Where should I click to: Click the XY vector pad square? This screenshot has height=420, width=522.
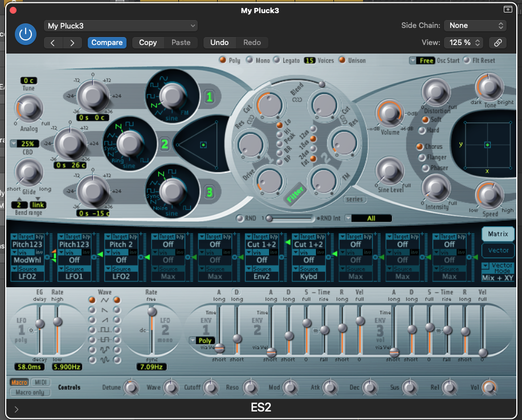pyautogui.click(x=487, y=145)
